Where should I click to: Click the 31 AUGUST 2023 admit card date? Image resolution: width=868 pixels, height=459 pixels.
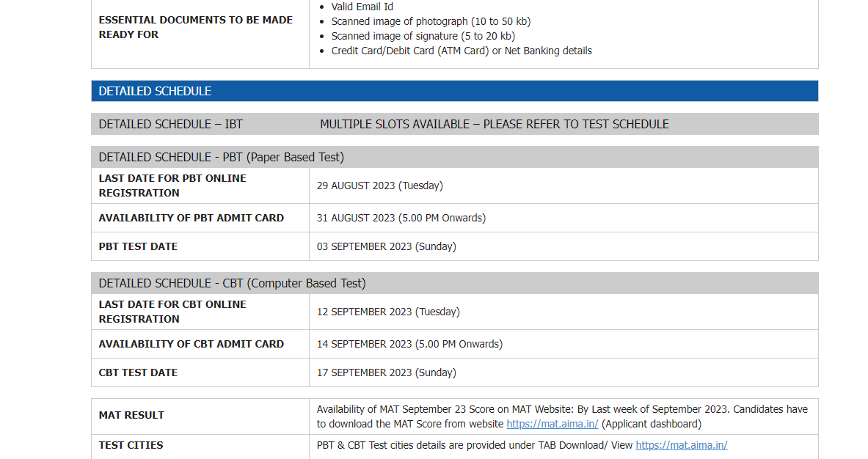[401, 218]
